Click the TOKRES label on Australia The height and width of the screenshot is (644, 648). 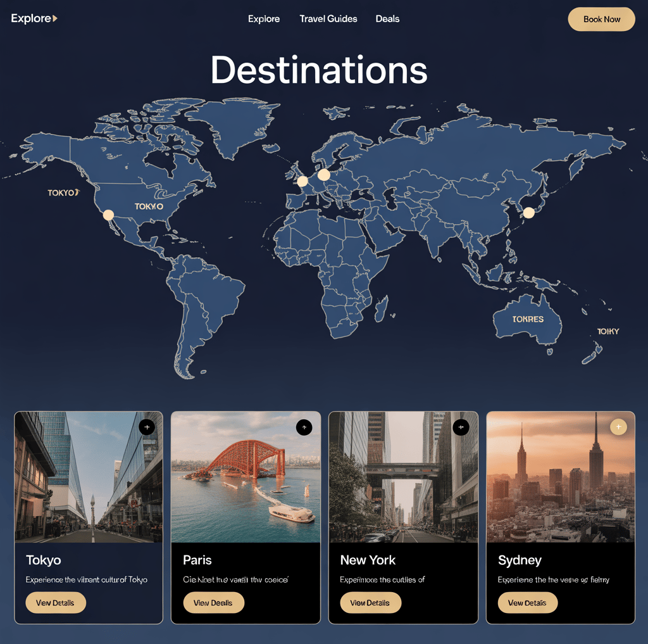pos(528,319)
